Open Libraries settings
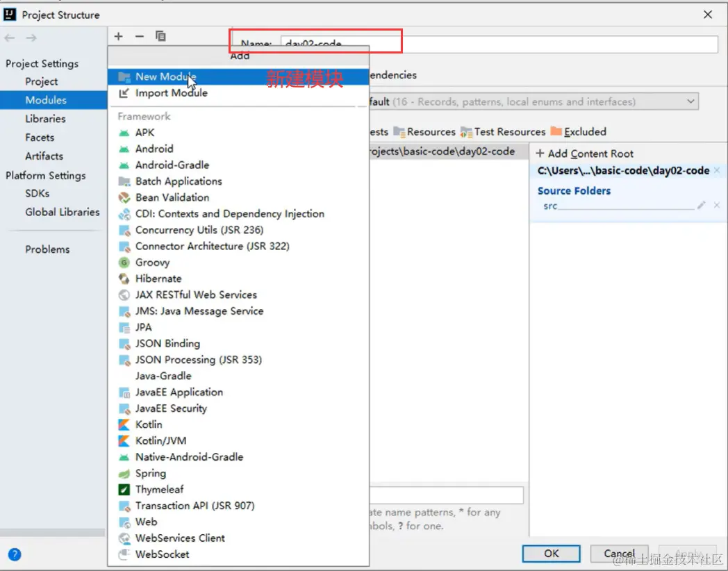The width and height of the screenshot is (728, 571). click(x=45, y=119)
